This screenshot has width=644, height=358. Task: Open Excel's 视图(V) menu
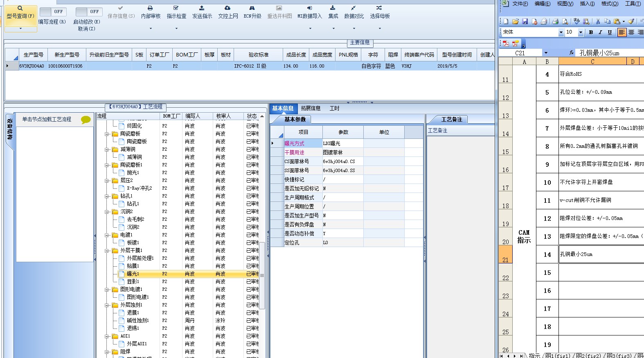click(x=565, y=4)
